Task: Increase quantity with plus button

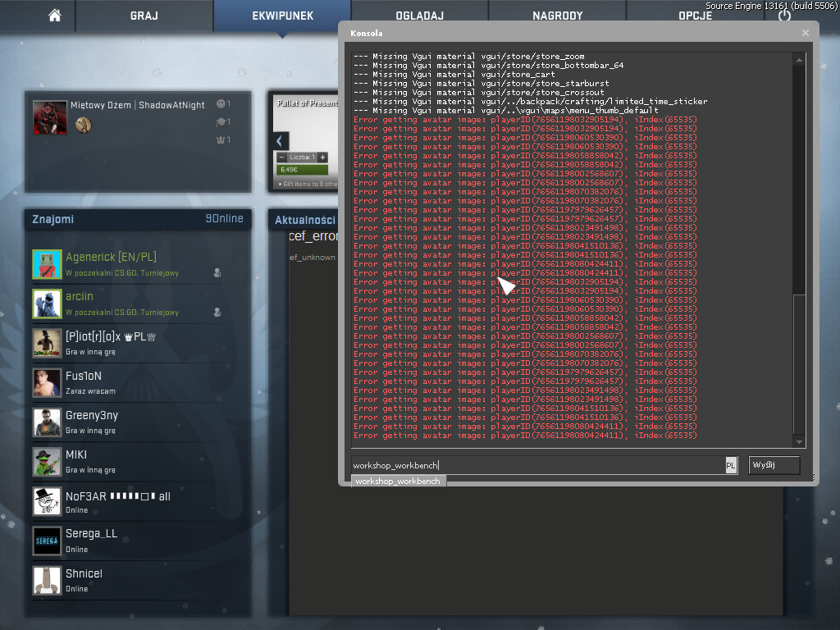Action: pyautogui.click(x=322, y=157)
